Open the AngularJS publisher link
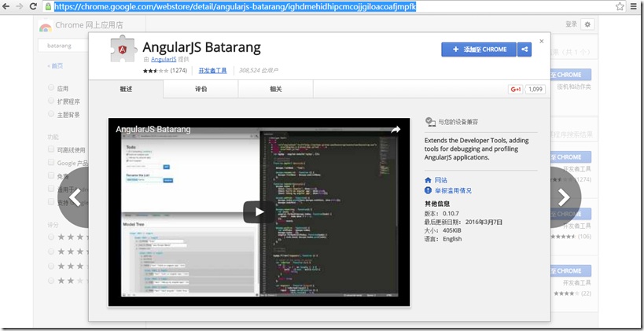Viewport: 644px width, 331px height. point(164,60)
